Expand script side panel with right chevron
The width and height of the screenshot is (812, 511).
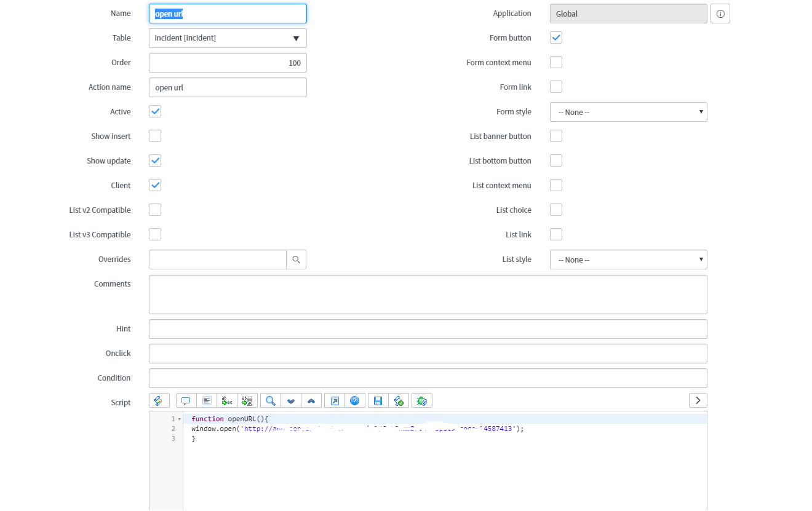tap(698, 400)
